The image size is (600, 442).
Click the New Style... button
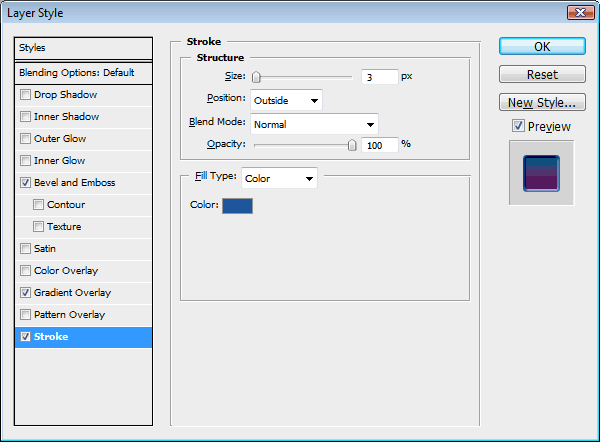click(542, 102)
